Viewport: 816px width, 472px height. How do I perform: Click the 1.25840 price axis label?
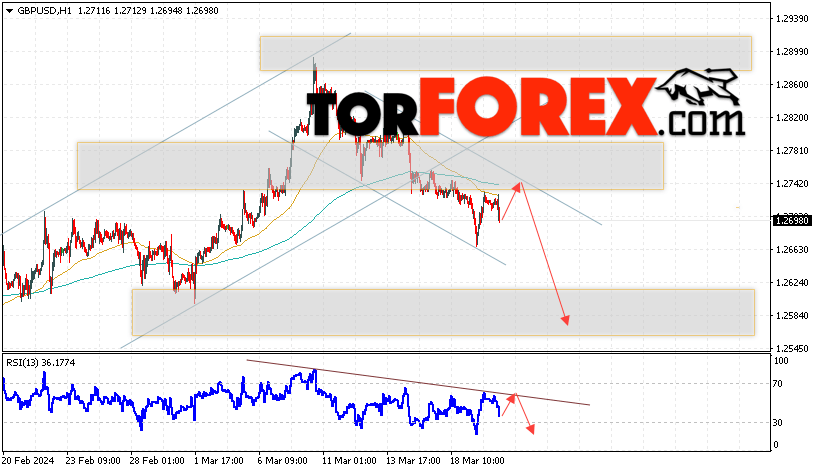[792, 315]
